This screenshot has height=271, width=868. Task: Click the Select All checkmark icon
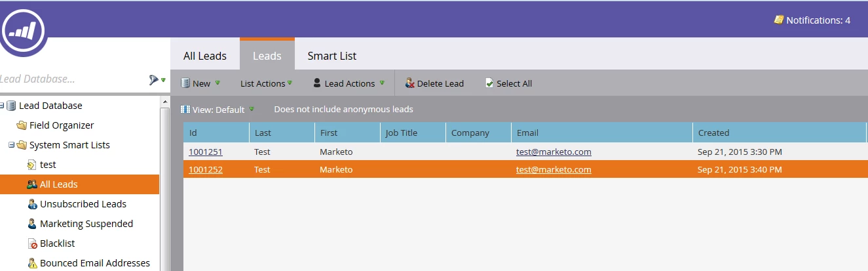489,83
